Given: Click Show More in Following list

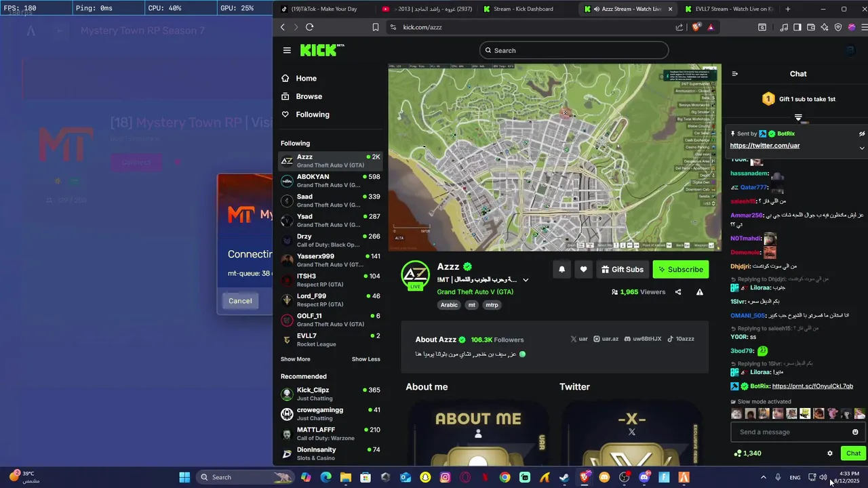Looking at the screenshot, I should 295,359.
